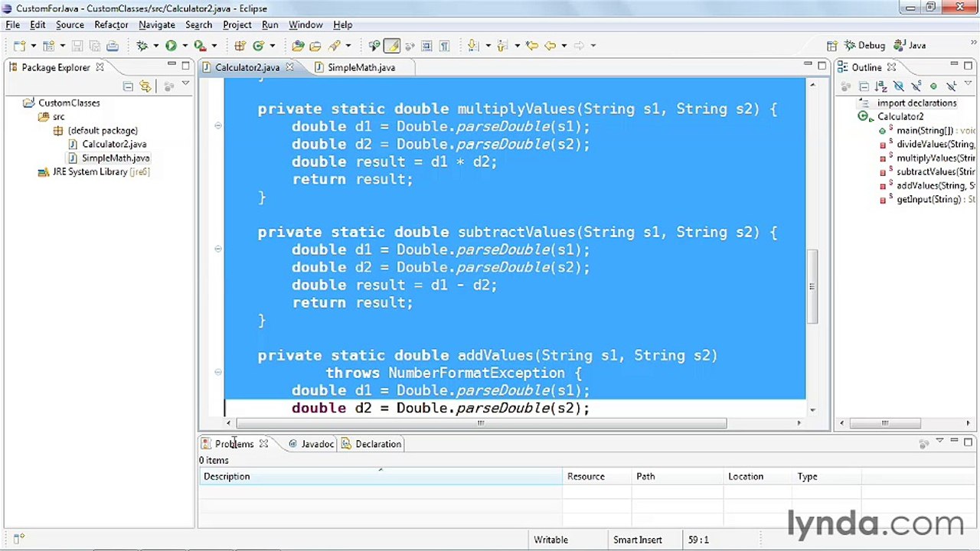Toggle Hide Static Members in Outline

[x=916, y=86]
